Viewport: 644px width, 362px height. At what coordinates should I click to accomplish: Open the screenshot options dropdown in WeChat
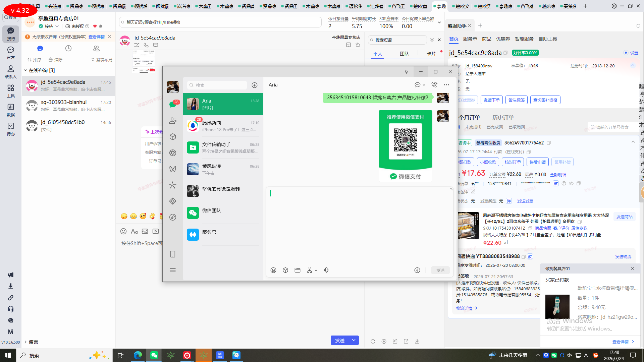click(316, 270)
